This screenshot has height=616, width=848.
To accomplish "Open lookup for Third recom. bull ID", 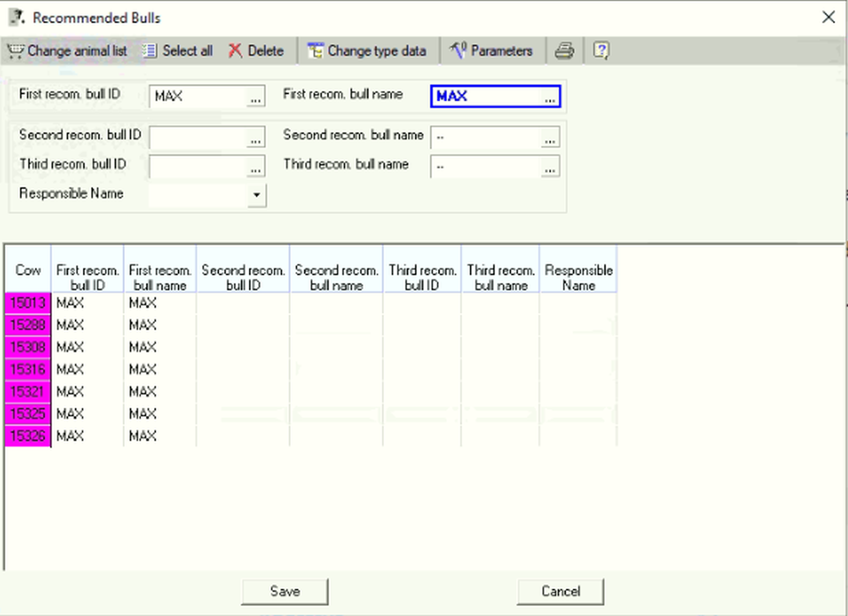I will (x=256, y=167).
